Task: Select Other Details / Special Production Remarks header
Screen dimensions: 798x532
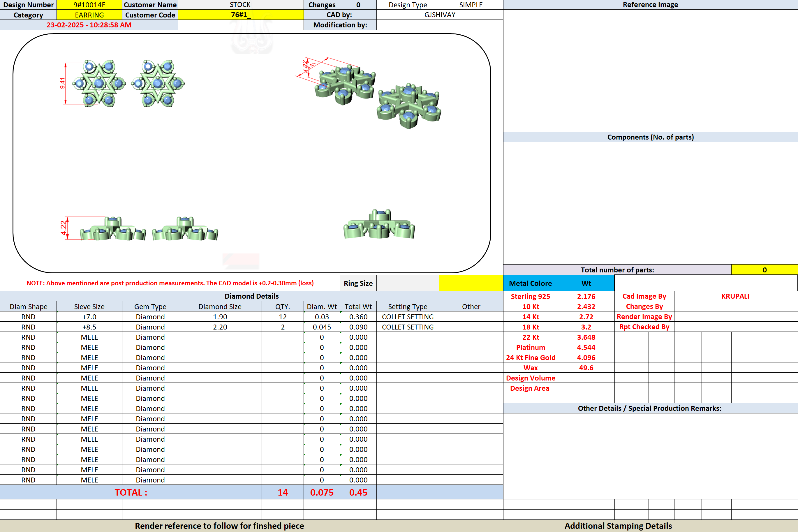Action: coord(650,408)
